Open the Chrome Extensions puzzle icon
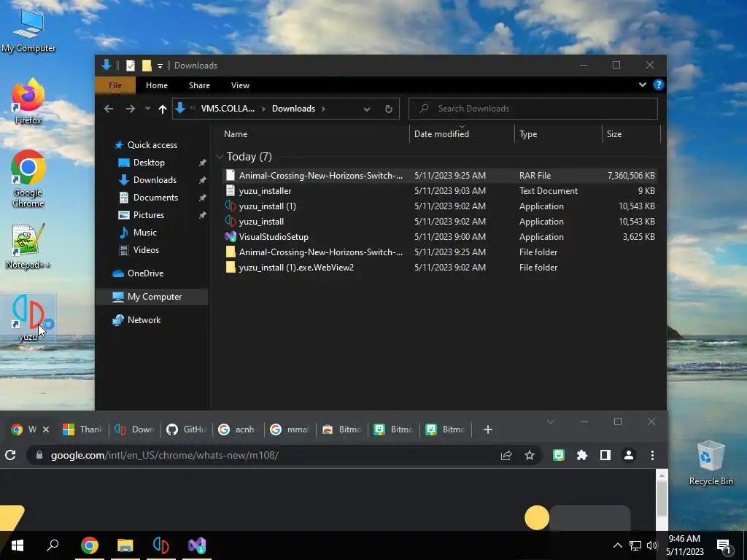Screen dimensions: 747x560 [x=581, y=455]
